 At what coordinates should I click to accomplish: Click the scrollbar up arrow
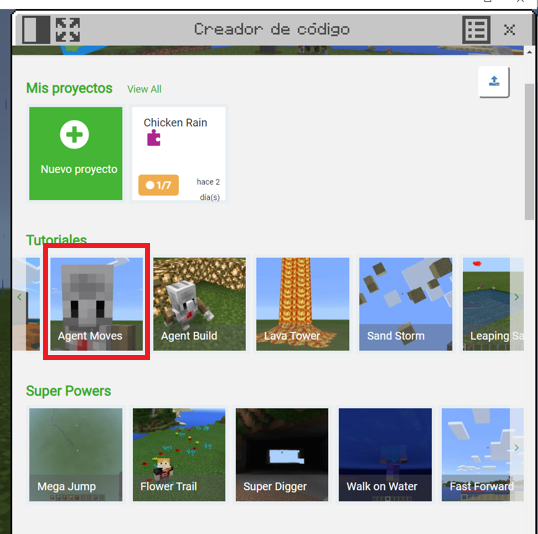click(529, 52)
